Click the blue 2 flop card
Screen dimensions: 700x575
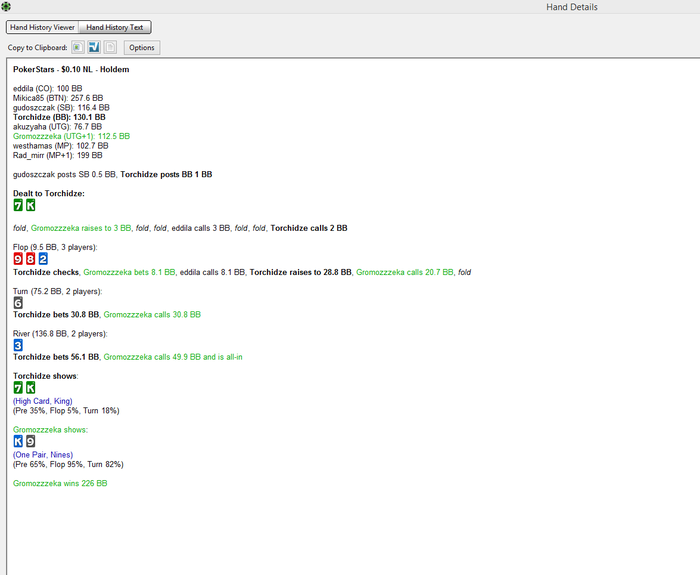[43, 259]
